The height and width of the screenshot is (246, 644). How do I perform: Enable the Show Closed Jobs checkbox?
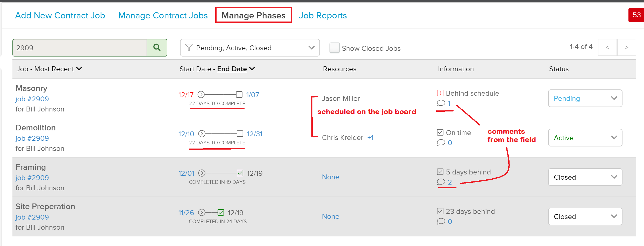[334, 48]
